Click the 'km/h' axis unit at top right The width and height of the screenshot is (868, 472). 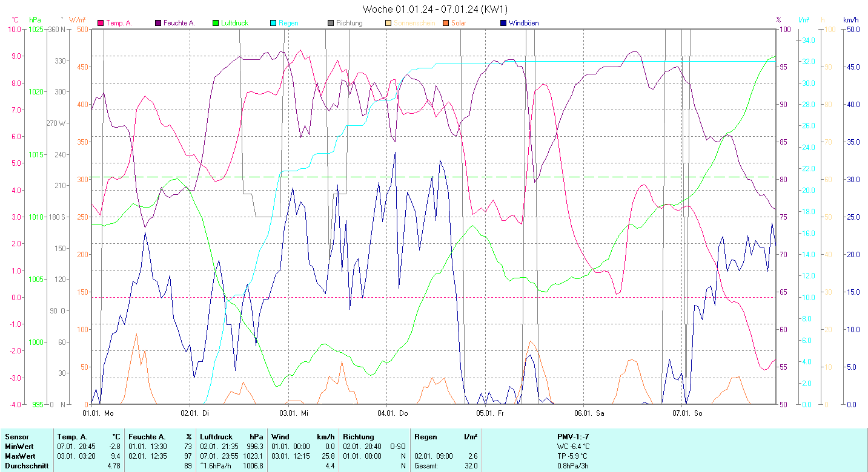tap(850, 19)
